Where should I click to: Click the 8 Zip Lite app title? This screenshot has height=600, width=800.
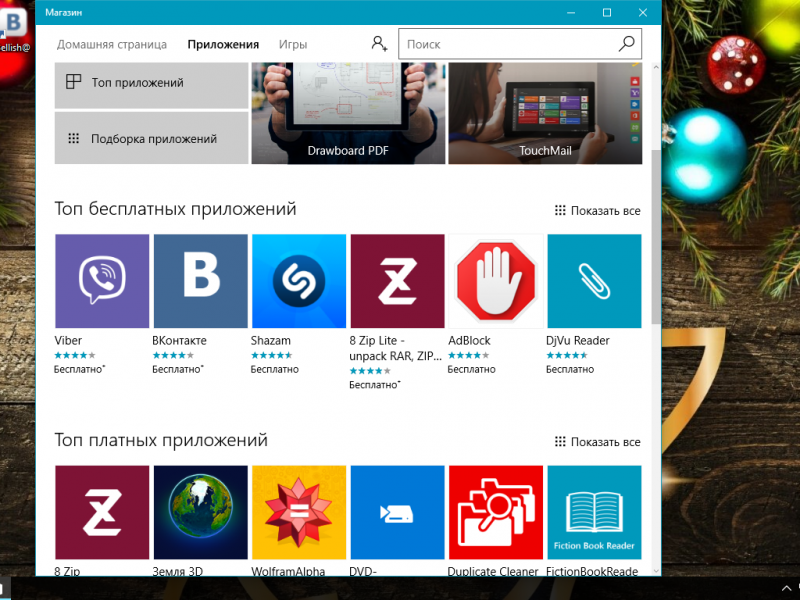click(x=395, y=348)
